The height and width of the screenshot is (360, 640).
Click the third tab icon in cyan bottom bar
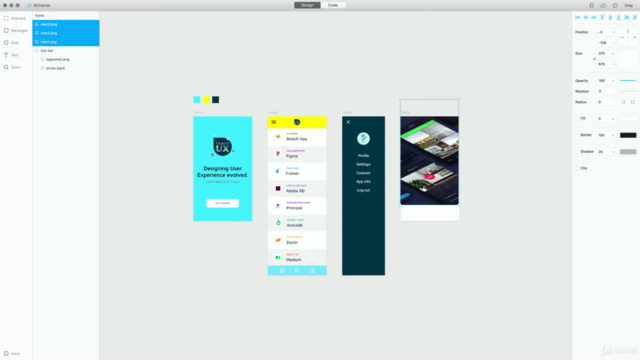(312, 271)
